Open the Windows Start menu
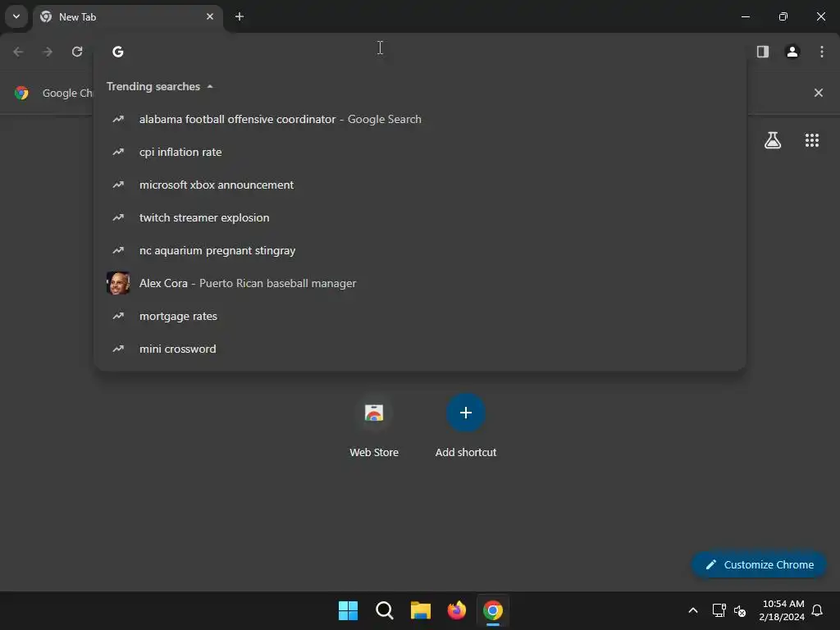Image resolution: width=840 pixels, height=630 pixels. [348, 610]
